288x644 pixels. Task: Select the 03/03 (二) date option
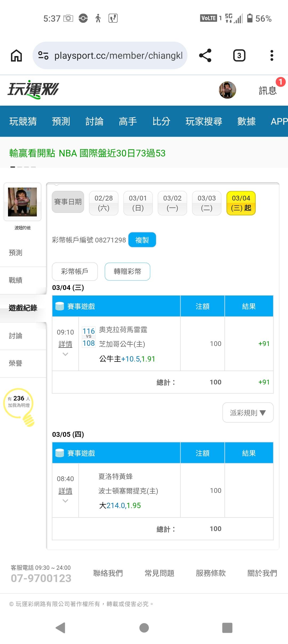point(207,203)
